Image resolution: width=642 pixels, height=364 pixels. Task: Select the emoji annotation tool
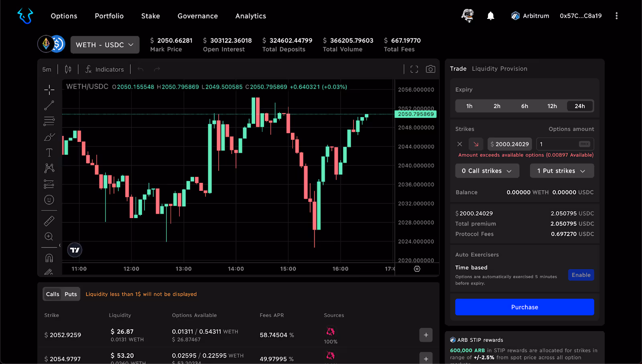coord(49,200)
